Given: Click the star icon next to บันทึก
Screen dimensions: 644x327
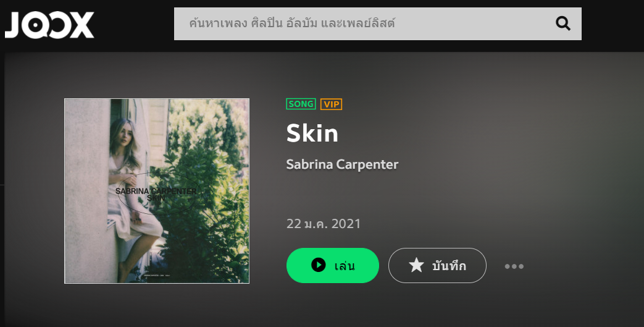Looking at the screenshot, I should pos(416,265).
